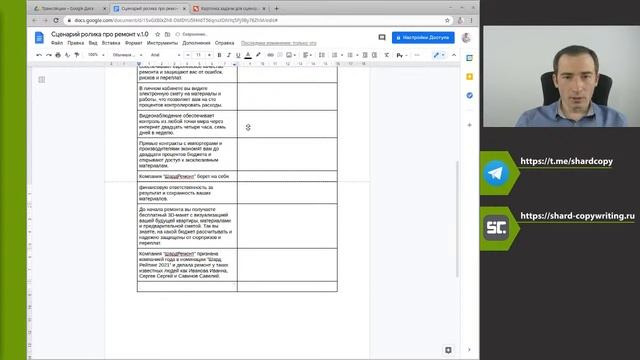
Task: Clear formatting from selection
Action: 387,55
